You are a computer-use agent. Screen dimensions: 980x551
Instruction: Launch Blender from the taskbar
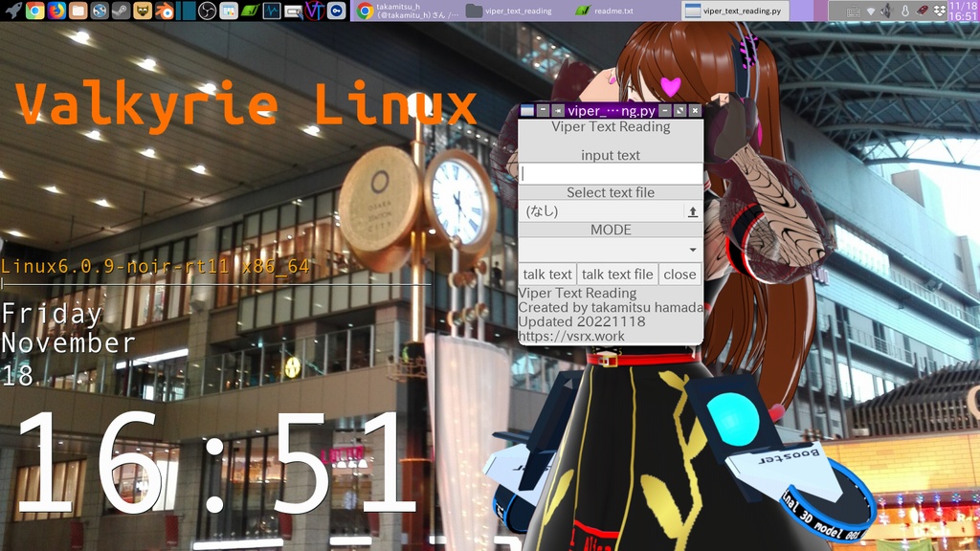pyautogui.click(x=163, y=10)
